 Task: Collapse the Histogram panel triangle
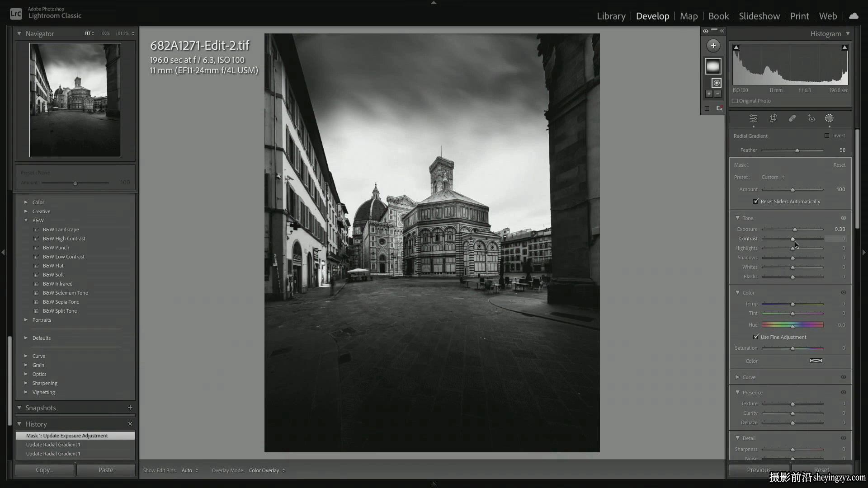pos(848,33)
